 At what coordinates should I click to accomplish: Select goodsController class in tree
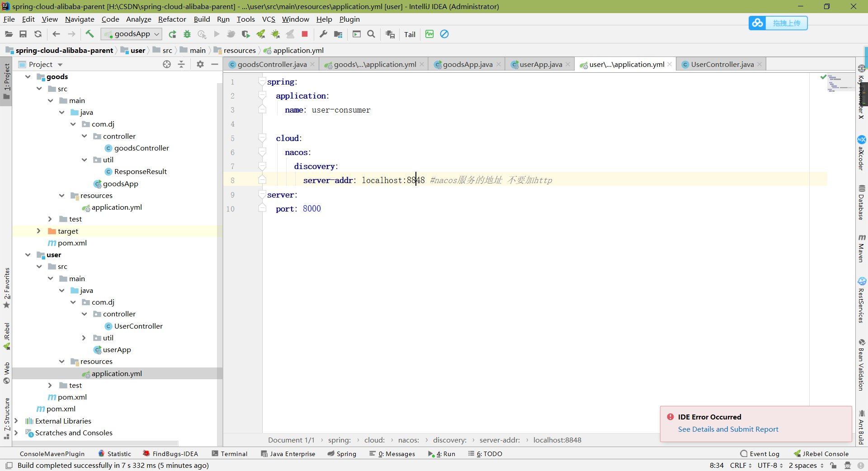(x=141, y=148)
